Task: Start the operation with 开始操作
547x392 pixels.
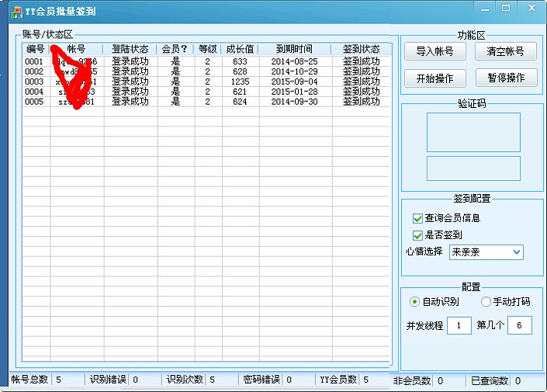Action: (x=435, y=78)
